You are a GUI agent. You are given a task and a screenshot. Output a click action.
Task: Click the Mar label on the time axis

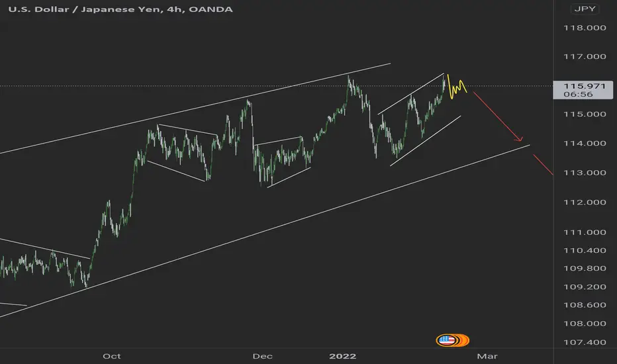coord(487,356)
